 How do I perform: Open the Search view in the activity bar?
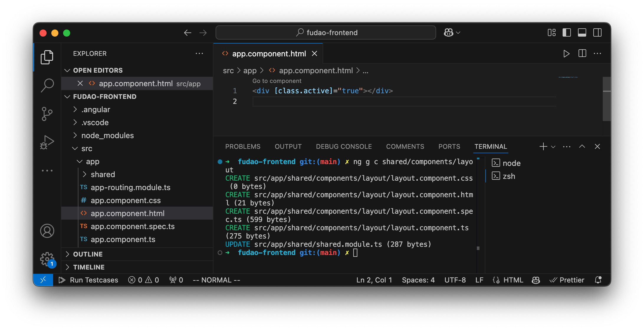click(47, 85)
